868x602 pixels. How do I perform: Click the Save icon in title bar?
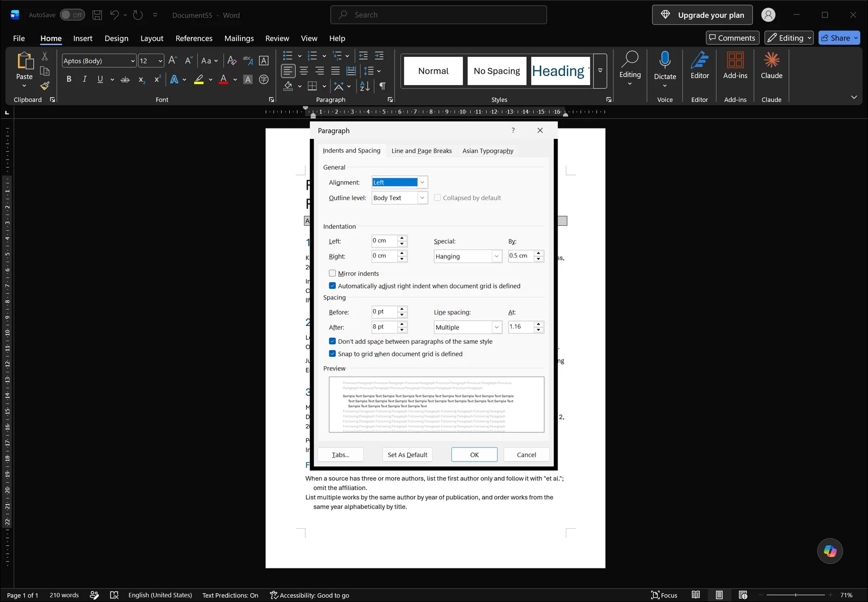[97, 15]
